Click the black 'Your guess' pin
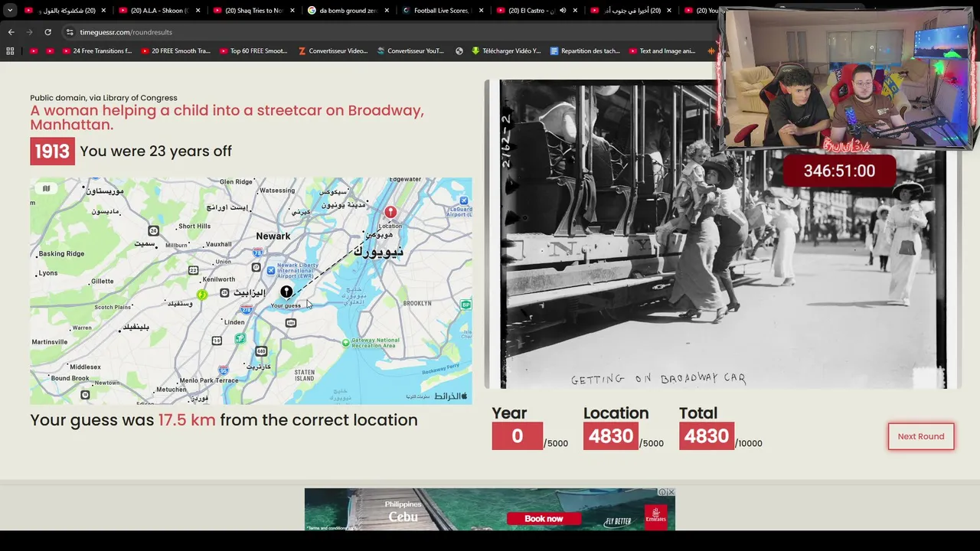 coord(286,292)
